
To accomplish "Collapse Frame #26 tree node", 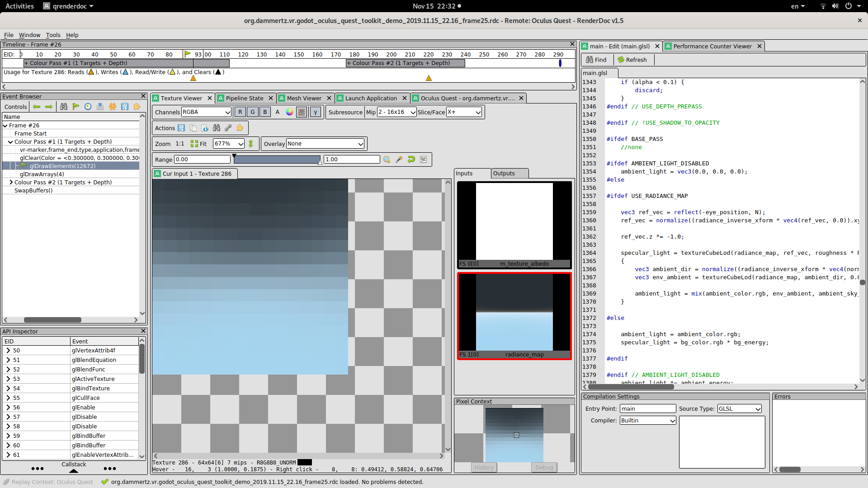I will coord(5,126).
